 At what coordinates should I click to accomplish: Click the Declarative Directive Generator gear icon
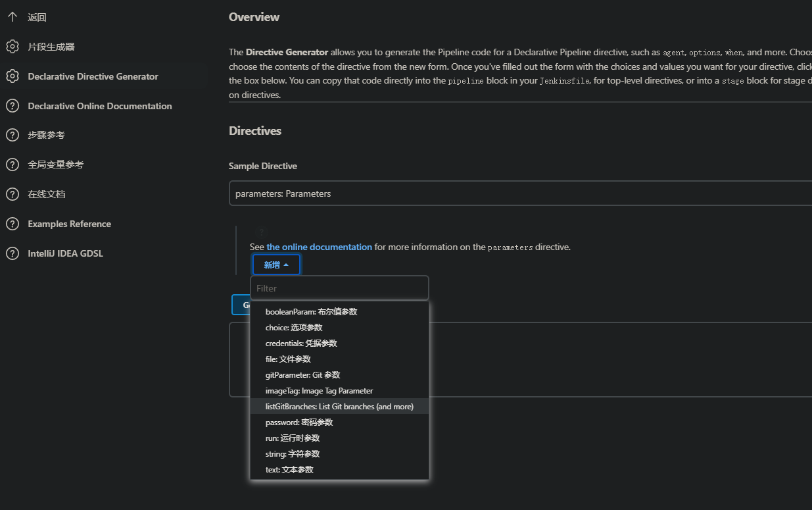[12, 76]
